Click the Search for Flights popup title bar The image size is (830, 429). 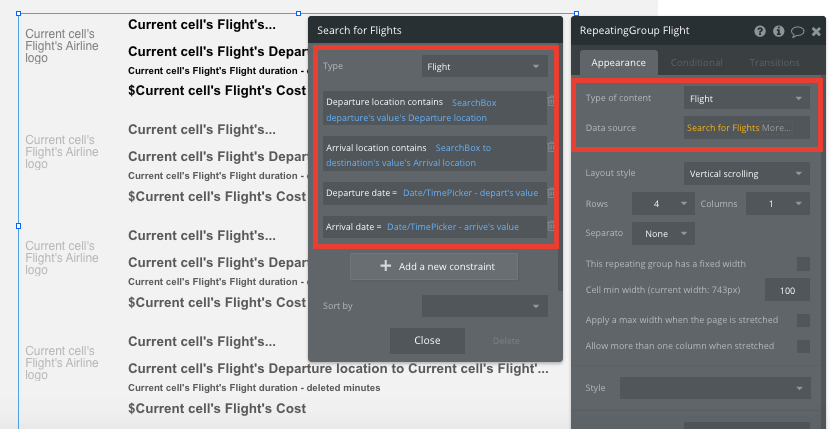click(435, 30)
